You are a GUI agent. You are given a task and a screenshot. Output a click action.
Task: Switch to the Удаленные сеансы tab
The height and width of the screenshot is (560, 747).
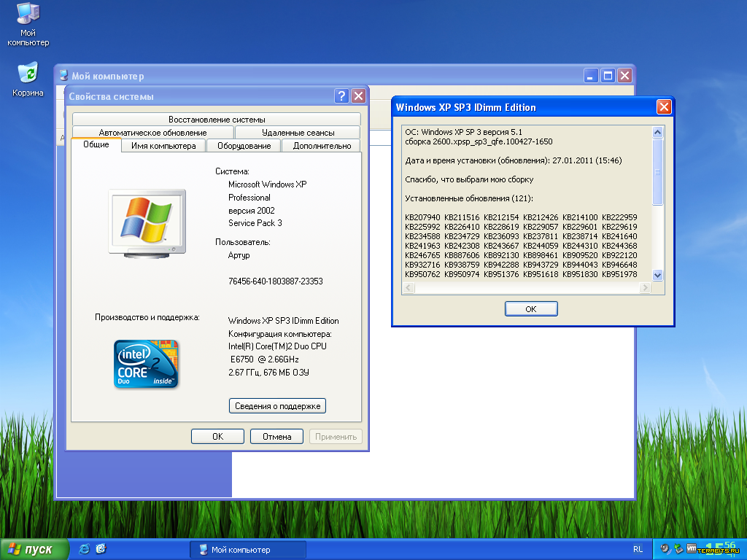(x=298, y=133)
